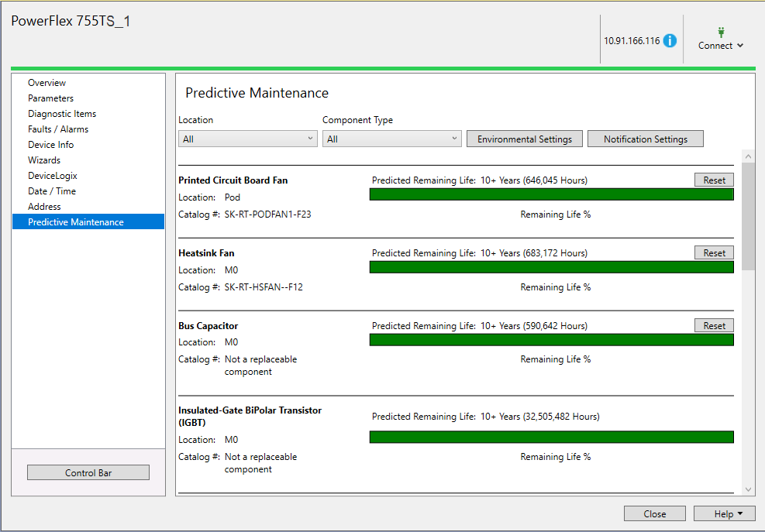765x532 pixels.
Task: Click the vertical scrollbar thumb
Action: coord(749,217)
